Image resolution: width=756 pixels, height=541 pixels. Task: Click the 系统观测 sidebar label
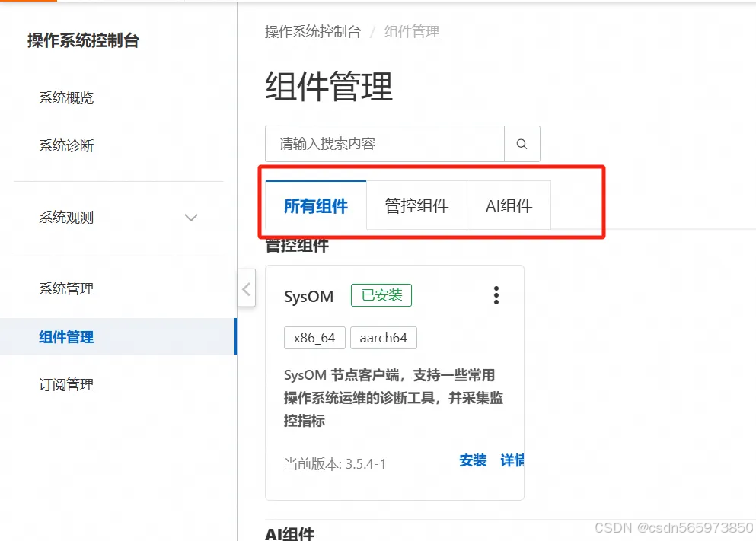click(66, 218)
